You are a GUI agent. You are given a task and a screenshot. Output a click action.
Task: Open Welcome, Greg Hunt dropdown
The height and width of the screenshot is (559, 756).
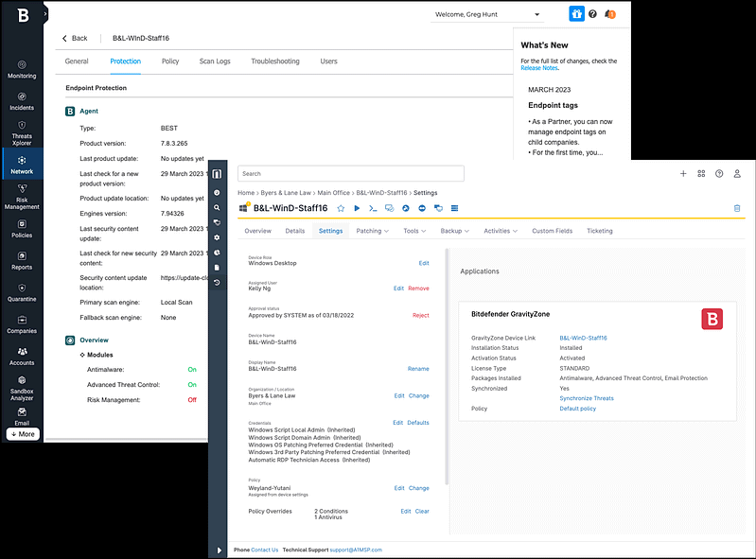coord(487,14)
